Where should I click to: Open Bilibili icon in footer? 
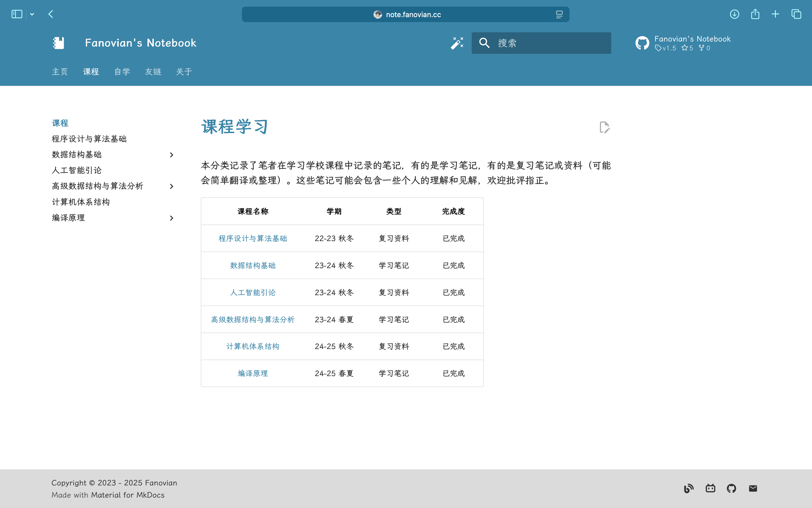tap(710, 488)
